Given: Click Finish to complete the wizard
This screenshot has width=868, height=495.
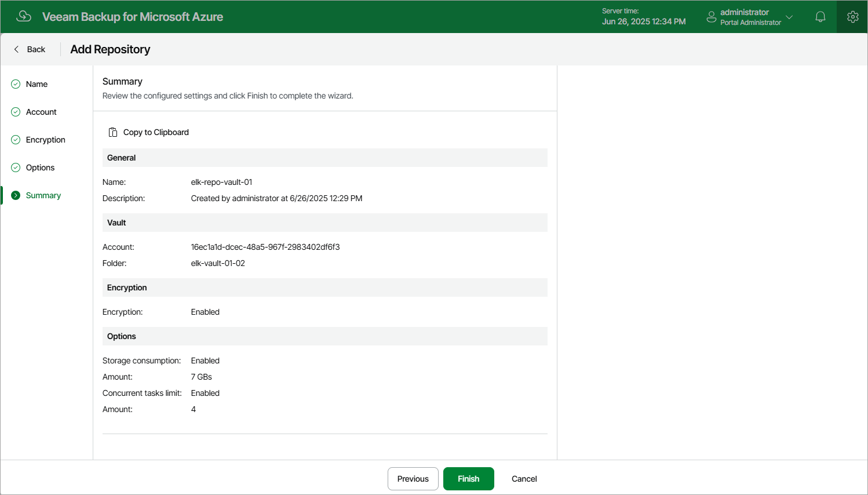Looking at the screenshot, I should 469,479.
